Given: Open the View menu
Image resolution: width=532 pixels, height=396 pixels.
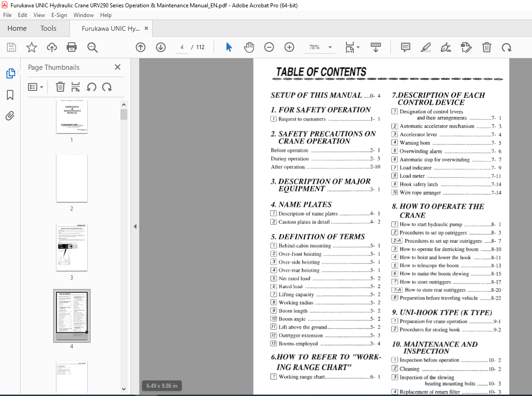Looking at the screenshot, I should tap(39, 15).
